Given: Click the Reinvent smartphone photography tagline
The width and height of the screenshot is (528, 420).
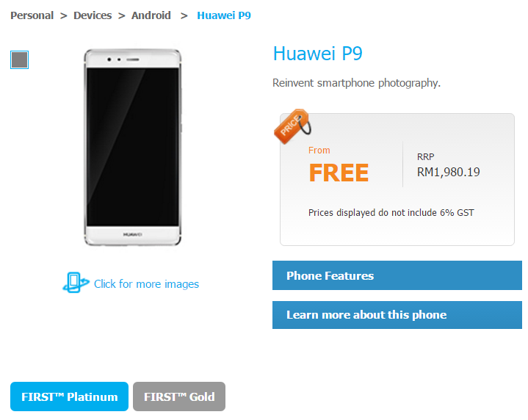Looking at the screenshot, I should pyautogui.click(x=357, y=83).
